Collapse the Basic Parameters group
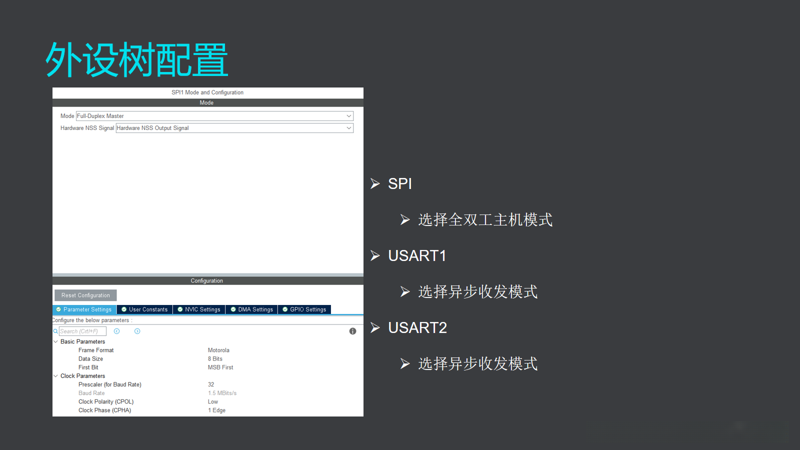Image resolution: width=800 pixels, height=450 pixels. pos(56,342)
